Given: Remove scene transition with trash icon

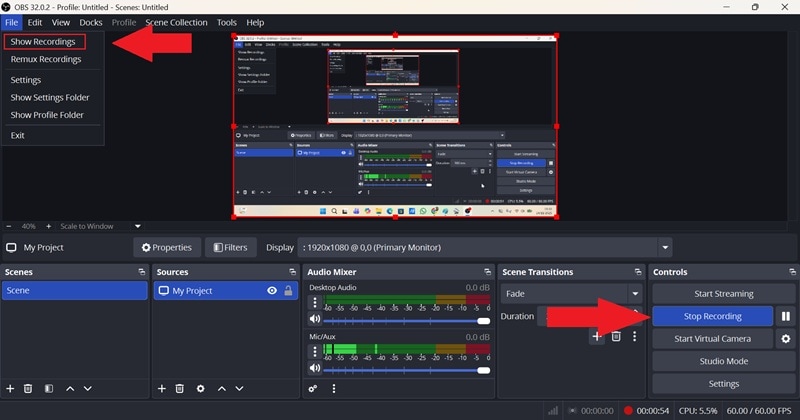Looking at the screenshot, I should pyautogui.click(x=616, y=336).
